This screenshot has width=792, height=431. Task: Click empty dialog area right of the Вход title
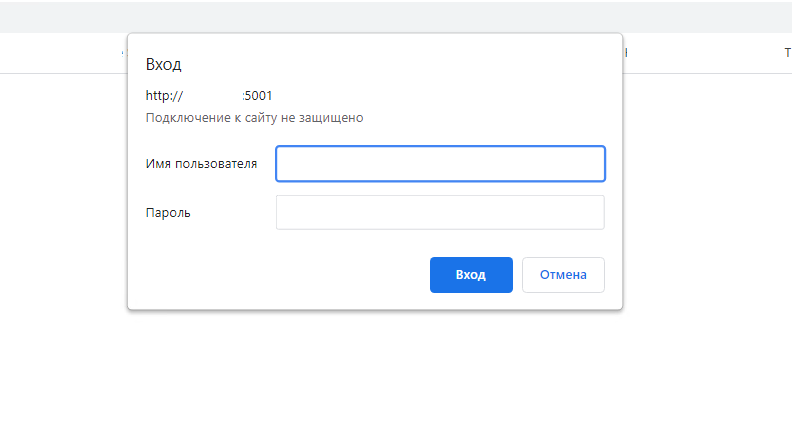coord(400,64)
